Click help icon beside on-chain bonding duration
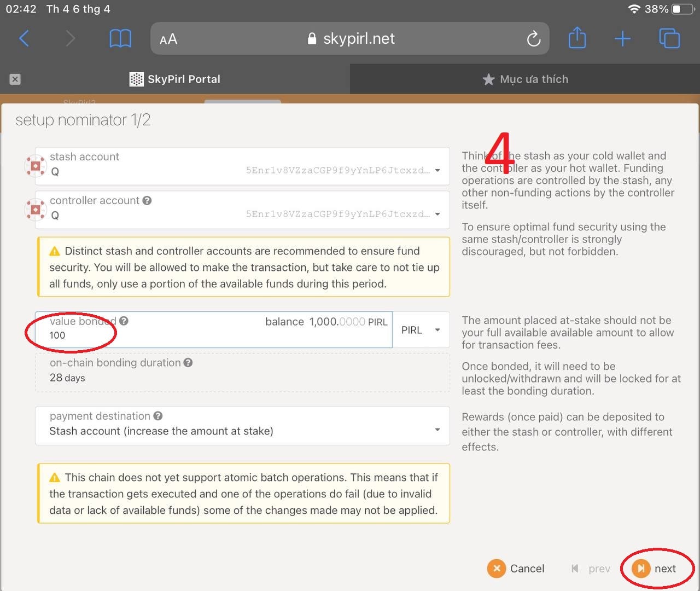Image resolution: width=700 pixels, height=591 pixels. pos(188,363)
